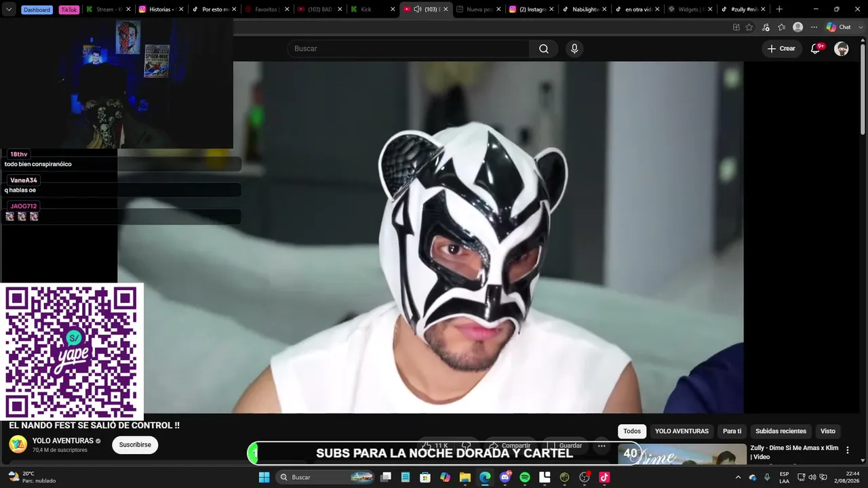Click the page vertical scrollbar

pyautogui.click(x=863, y=88)
